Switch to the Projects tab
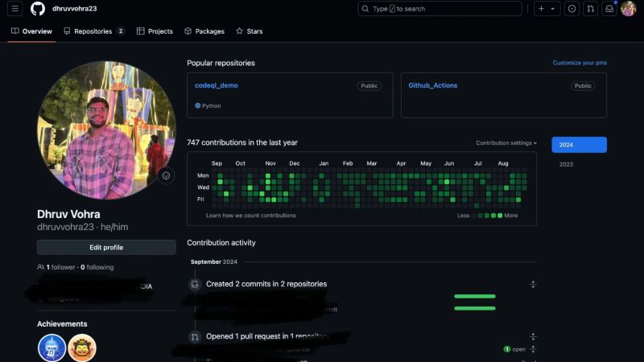This screenshot has width=644, height=362. coord(155,31)
